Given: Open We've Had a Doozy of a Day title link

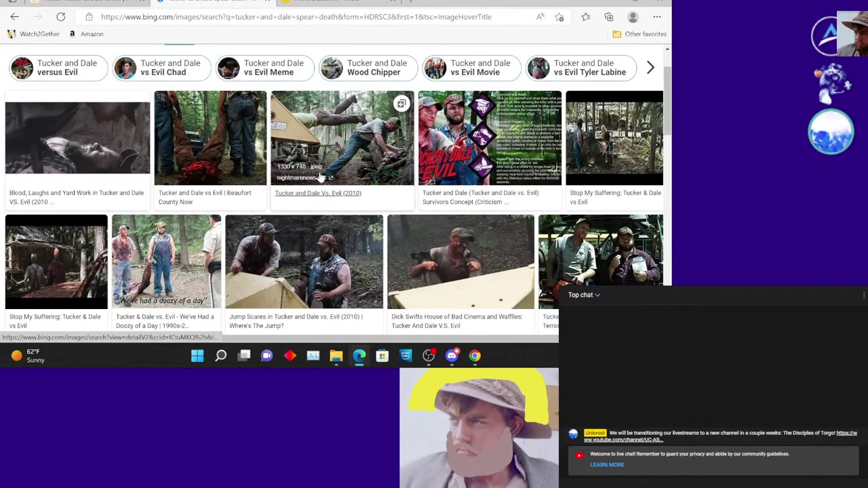Looking at the screenshot, I should [x=165, y=321].
